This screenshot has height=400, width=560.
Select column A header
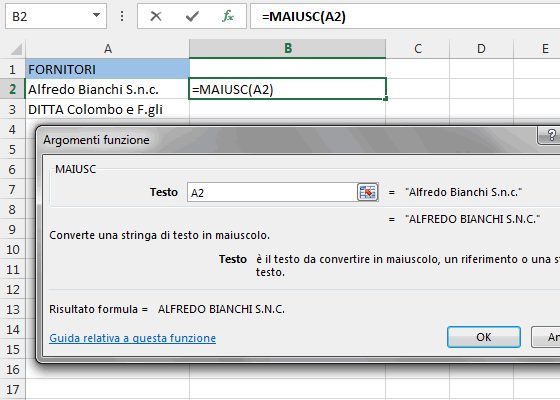tap(108, 49)
